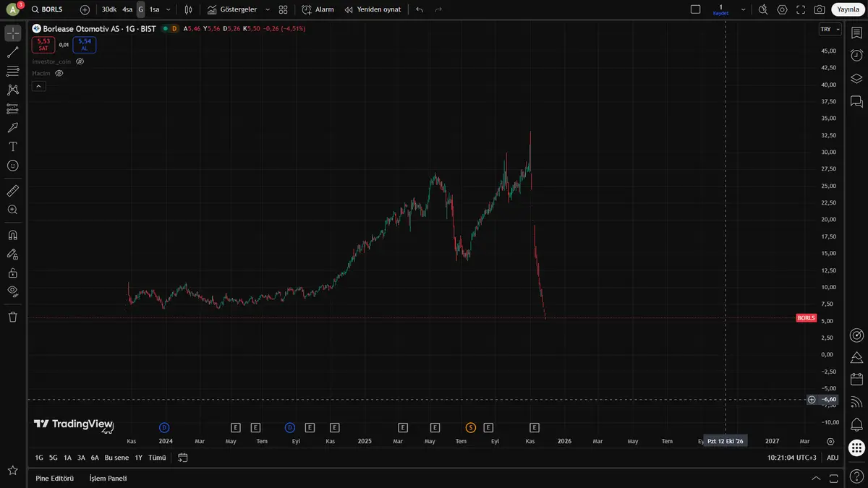
Task: Open the Göstergeler indicators dialog
Action: click(232, 9)
